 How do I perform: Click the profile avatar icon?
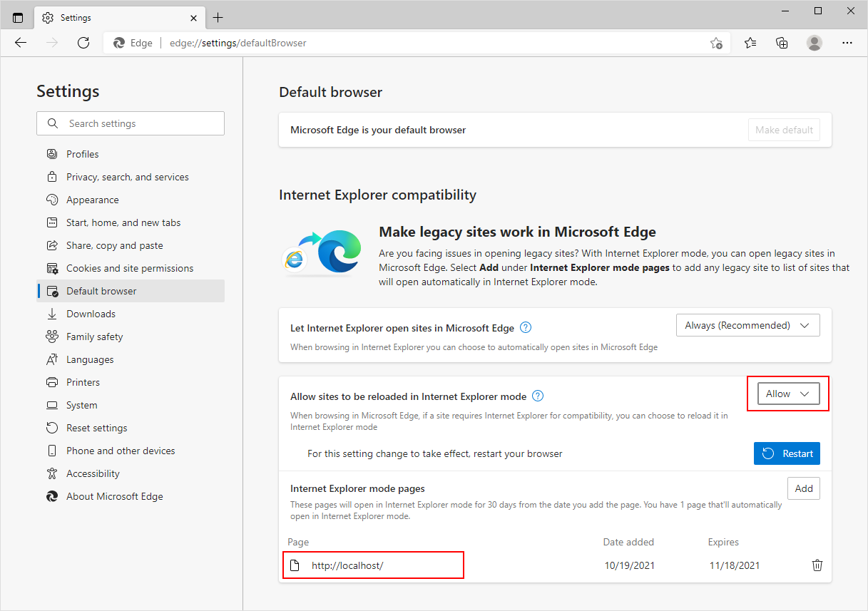pyautogui.click(x=814, y=43)
